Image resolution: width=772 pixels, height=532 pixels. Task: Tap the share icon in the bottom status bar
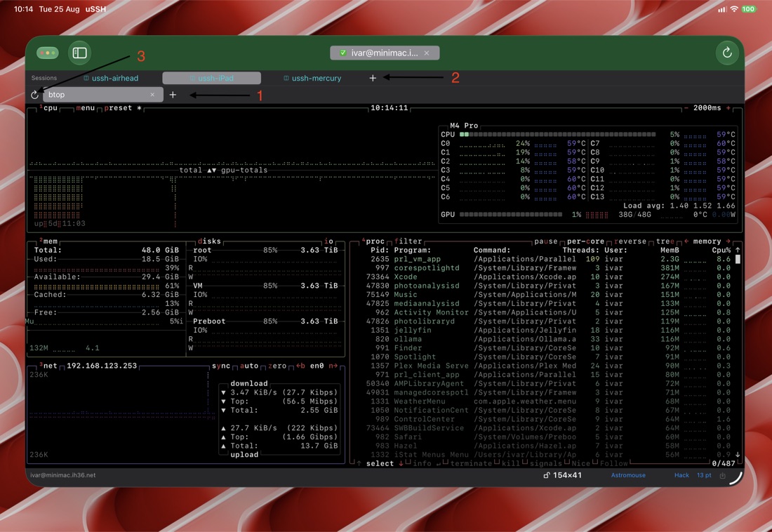point(722,475)
